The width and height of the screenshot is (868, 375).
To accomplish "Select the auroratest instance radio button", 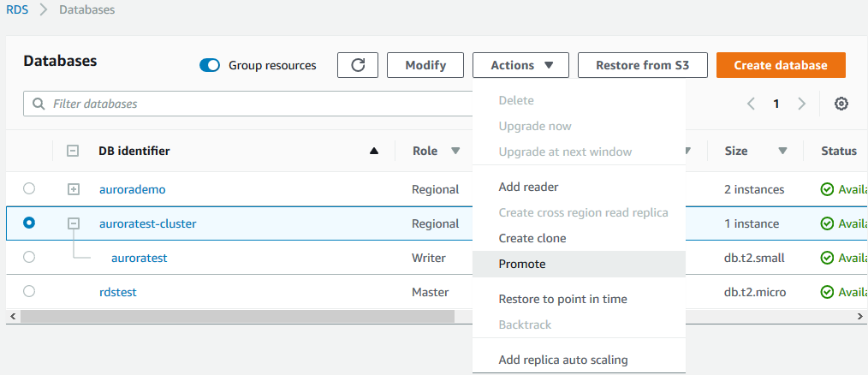I will pyautogui.click(x=29, y=257).
